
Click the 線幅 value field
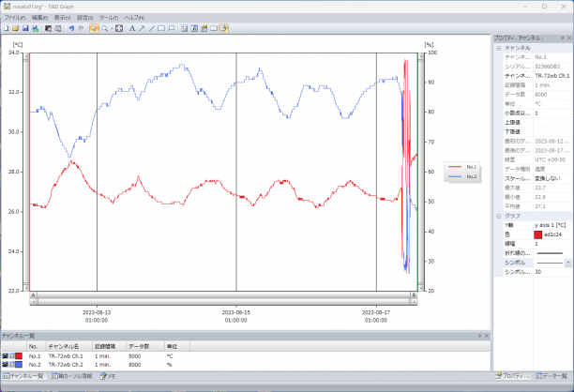pyautogui.click(x=552, y=244)
